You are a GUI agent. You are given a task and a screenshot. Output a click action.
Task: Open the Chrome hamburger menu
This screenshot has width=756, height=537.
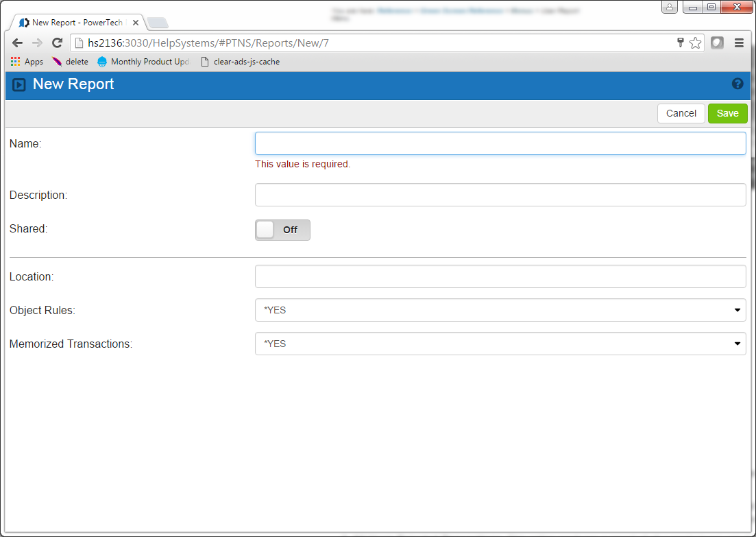pos(739,43)
